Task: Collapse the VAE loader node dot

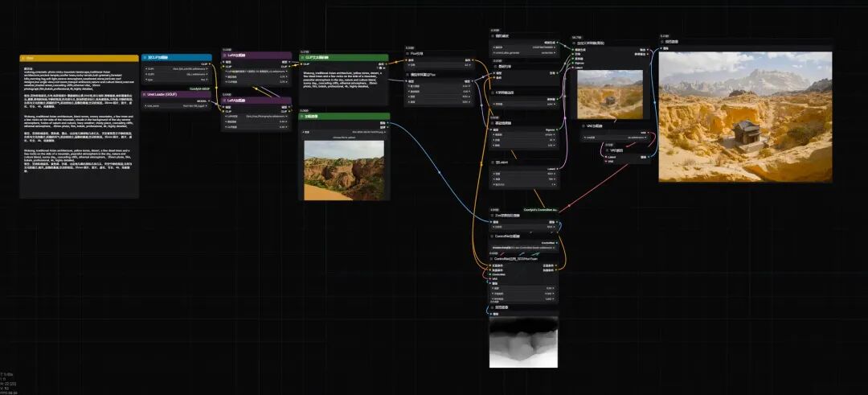Action: [584, 125]
